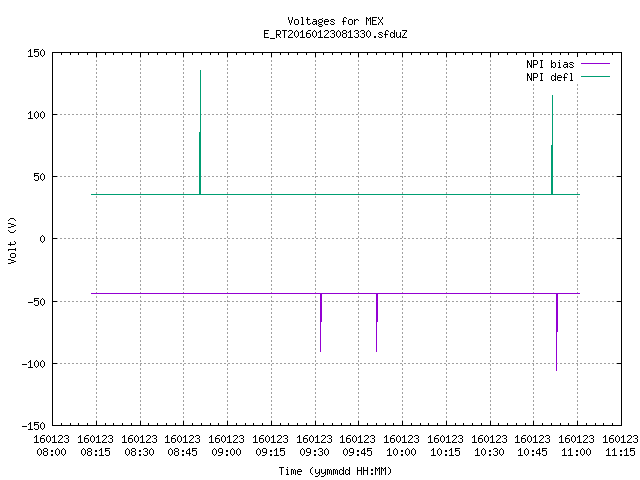Click x-axis label 160123 09:45

[358, 446]
